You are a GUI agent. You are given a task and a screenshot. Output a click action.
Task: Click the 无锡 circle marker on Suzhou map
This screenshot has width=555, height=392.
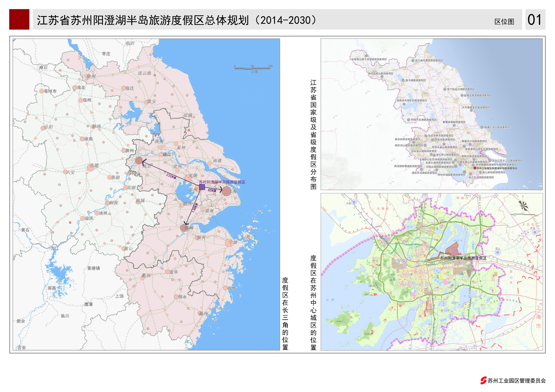click(354, 202)
